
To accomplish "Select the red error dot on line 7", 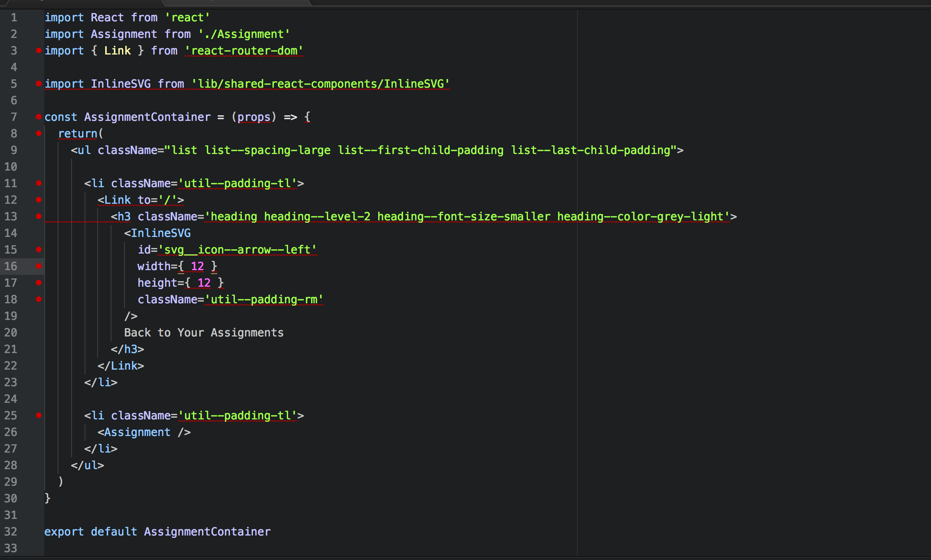I will [39, 117].
